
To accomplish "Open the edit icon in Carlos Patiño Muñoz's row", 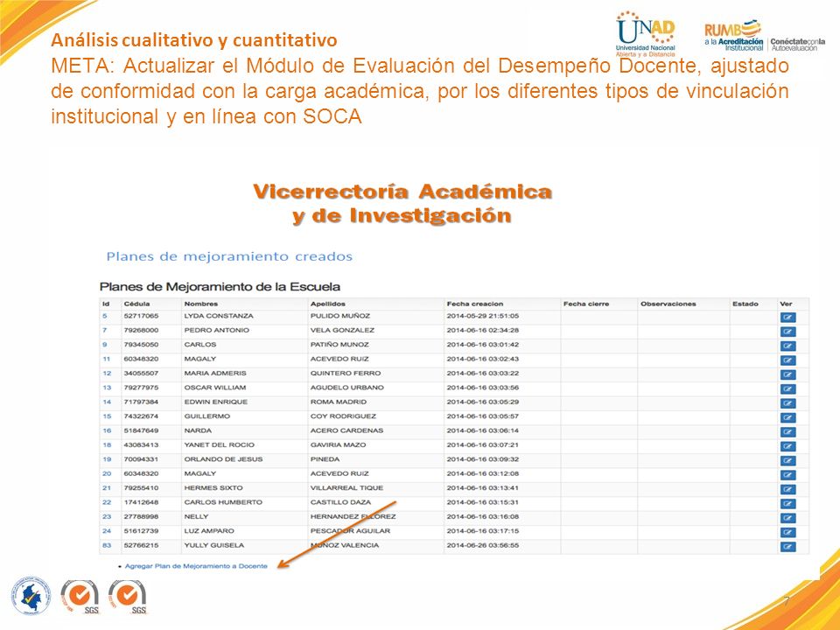I will tap(787, 346).
